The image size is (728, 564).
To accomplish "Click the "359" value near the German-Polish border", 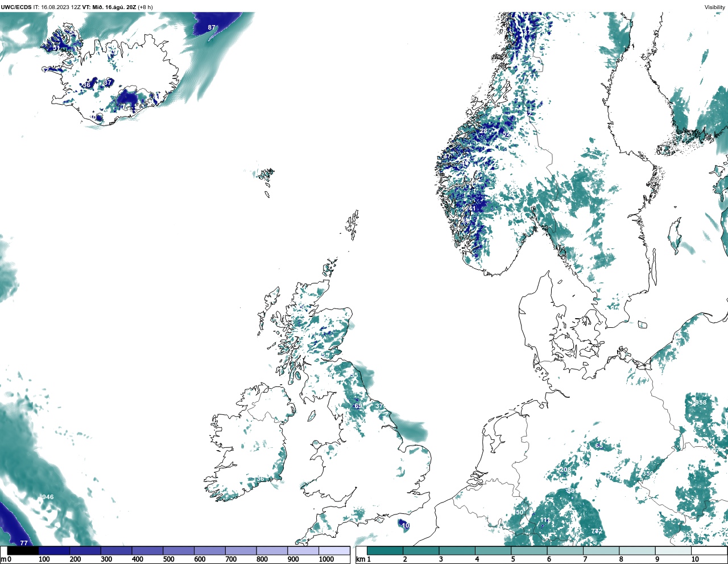I will click(x=647, y=474).
